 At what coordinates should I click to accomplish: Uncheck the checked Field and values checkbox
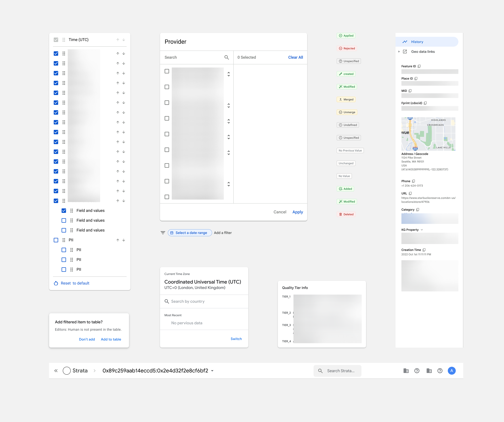click(64, 210)
